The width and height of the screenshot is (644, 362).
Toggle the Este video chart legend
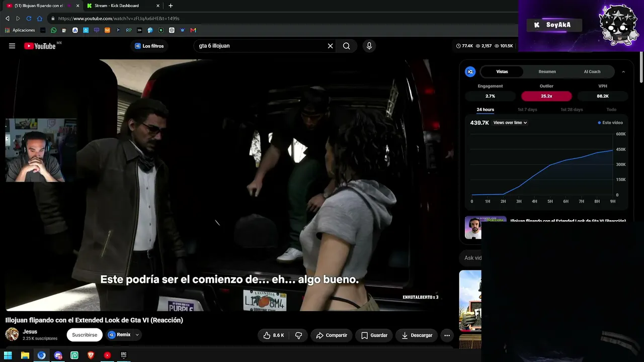[x=610, y=123]
